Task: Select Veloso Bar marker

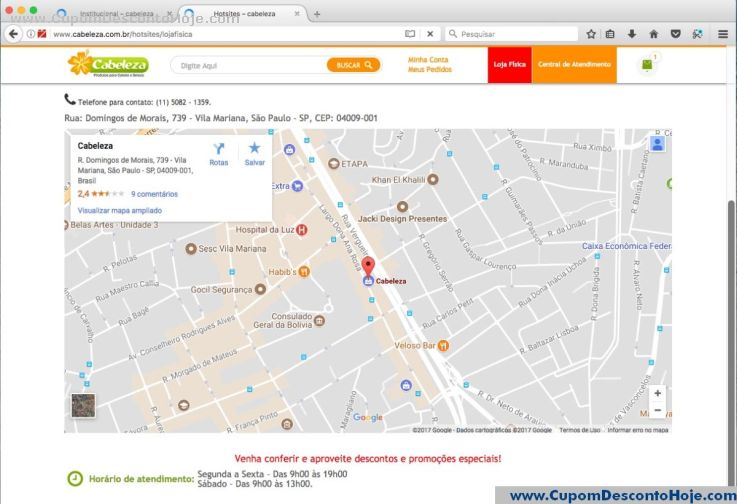Action: pyautogui.click(x=443, y=346)
